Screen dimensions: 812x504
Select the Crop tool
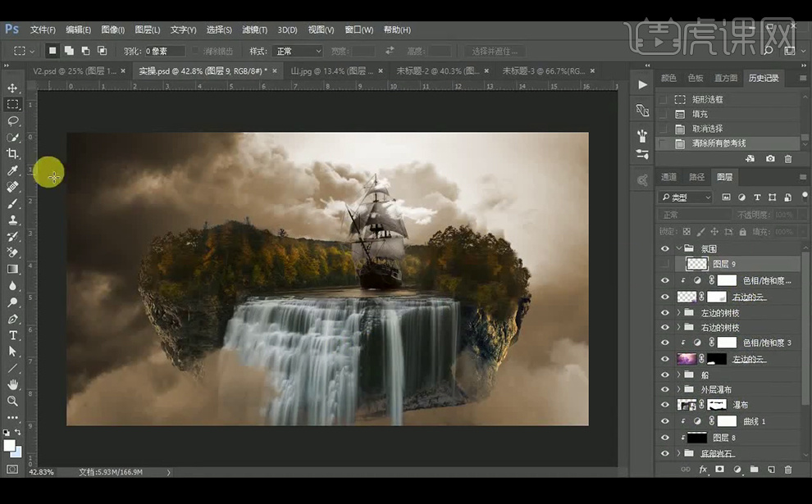coord(12,153)
